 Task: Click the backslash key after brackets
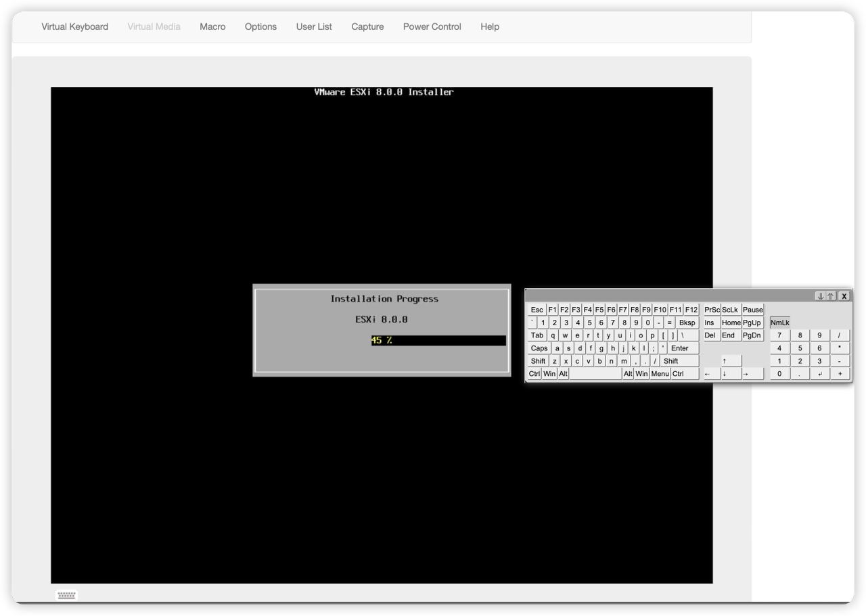tap(689, 335)
